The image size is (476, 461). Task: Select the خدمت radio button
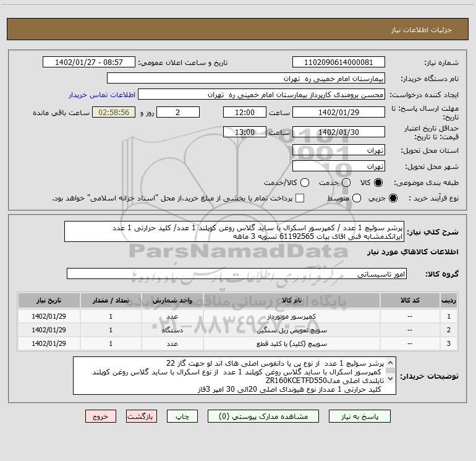pos(346,183)
